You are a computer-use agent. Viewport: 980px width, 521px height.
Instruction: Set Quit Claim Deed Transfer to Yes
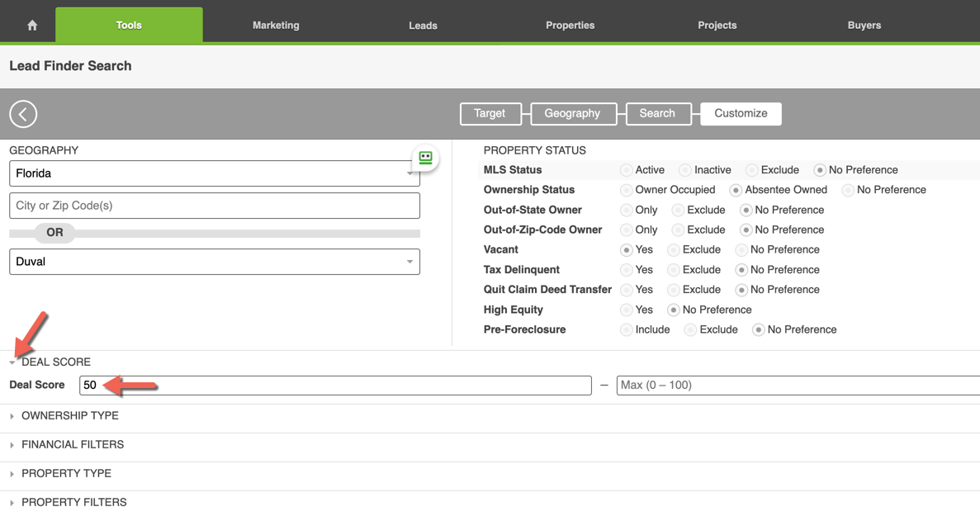tap(627, 290)
